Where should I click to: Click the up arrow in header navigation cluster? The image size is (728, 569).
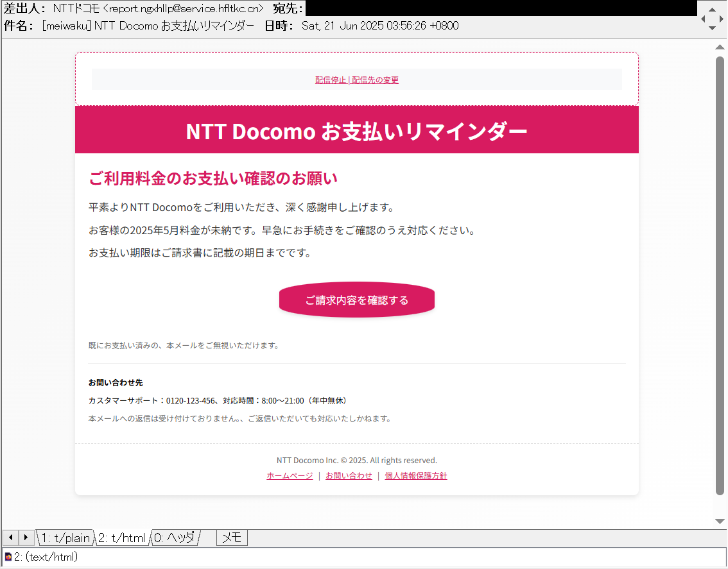point(712,9)
